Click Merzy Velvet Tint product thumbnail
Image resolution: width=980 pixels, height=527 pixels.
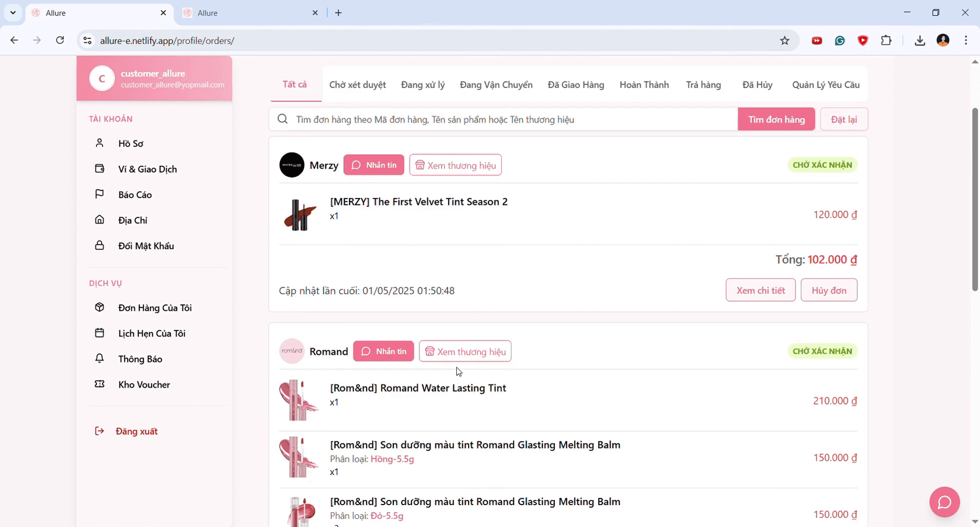[300, 215]
